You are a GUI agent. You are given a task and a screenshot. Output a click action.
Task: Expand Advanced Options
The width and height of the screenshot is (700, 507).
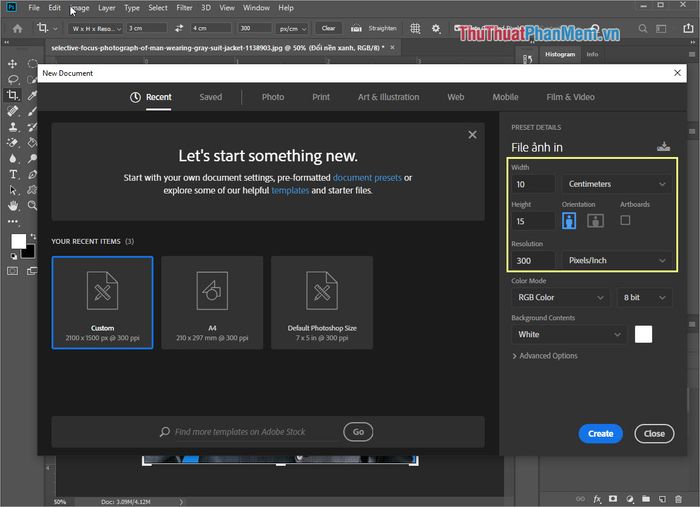tap(545, 356)
